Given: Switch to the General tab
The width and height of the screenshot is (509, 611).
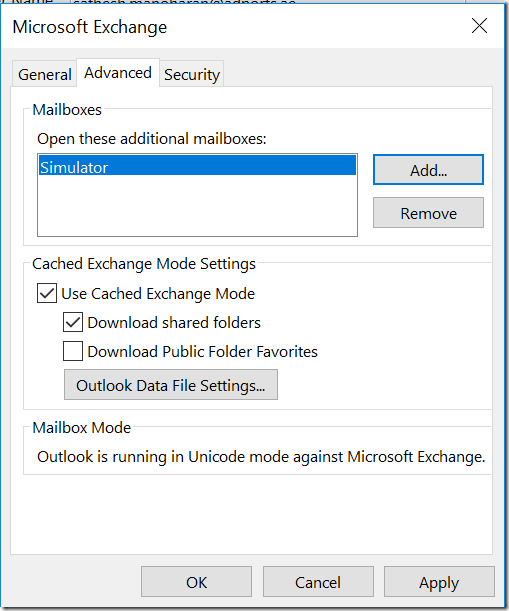Looking at the screenshot, I should [x=44, y=74].
